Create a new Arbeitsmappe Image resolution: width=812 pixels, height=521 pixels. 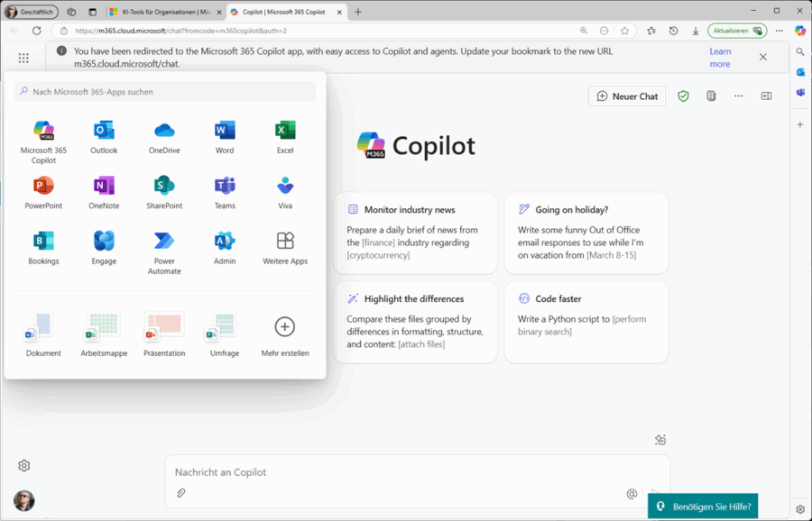pyautogui.click(x=104, y=334)
